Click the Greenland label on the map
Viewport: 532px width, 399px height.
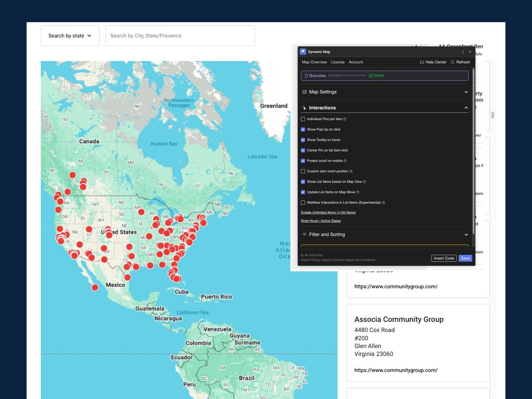coord(274,106)
